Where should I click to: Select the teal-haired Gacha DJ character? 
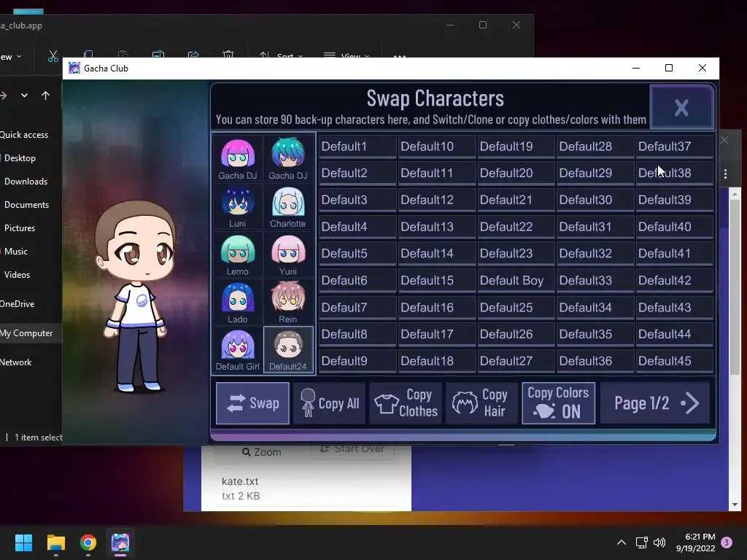pos(287,158)
